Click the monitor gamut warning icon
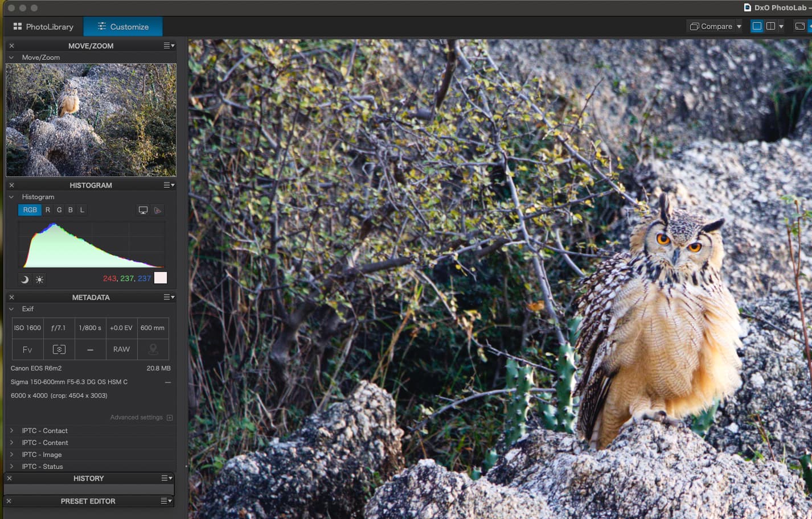The width and height of the screenshot is (812, 519). coord(143,210)
